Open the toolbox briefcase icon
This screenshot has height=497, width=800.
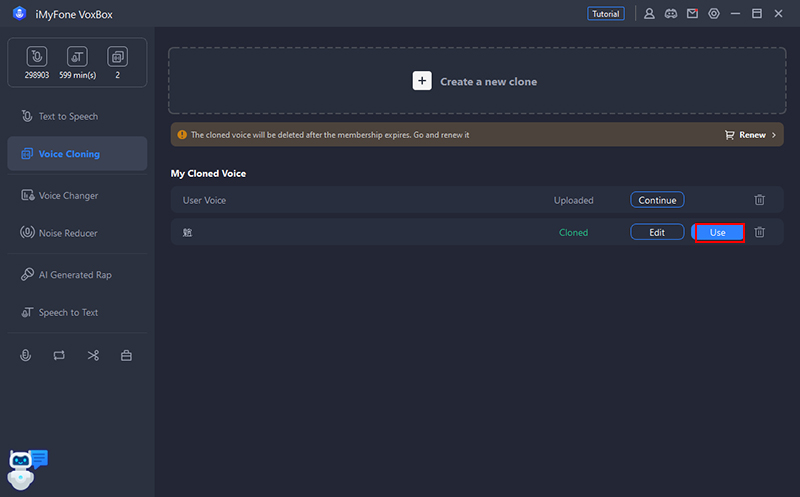[127, 355]
